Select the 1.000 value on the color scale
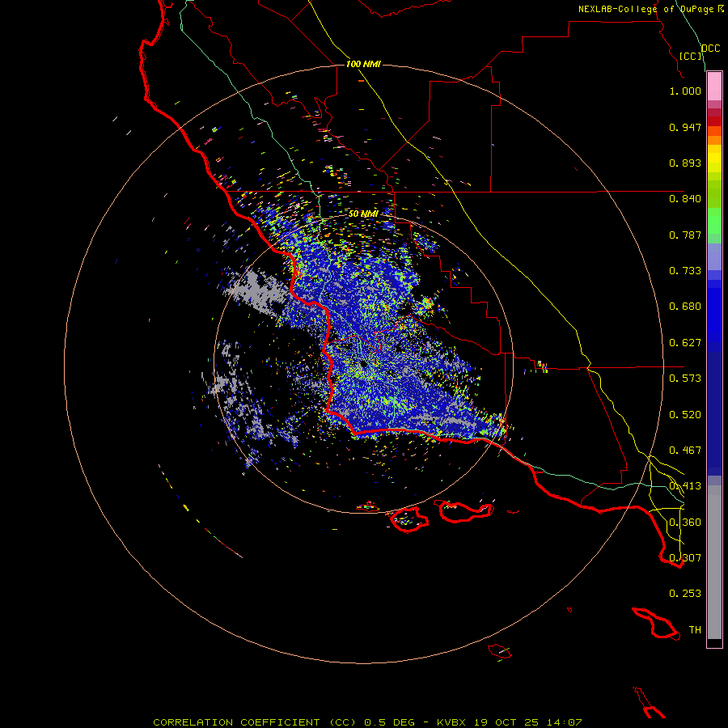Image resolution: width=728 pixels, height=728 pixels. (685, 91)
